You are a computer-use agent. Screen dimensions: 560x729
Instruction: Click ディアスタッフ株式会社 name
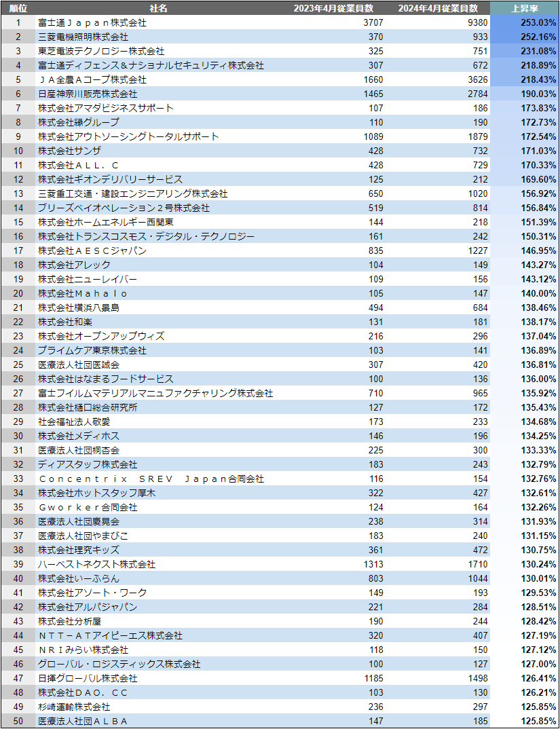(x=88, y=465)
